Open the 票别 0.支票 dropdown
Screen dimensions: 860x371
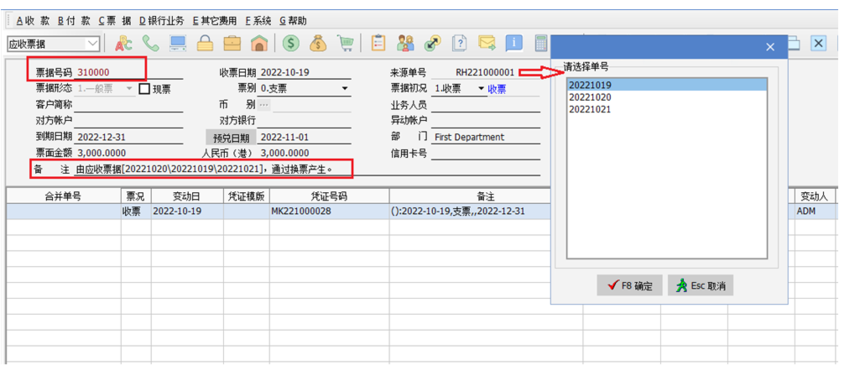coord(345,89)
